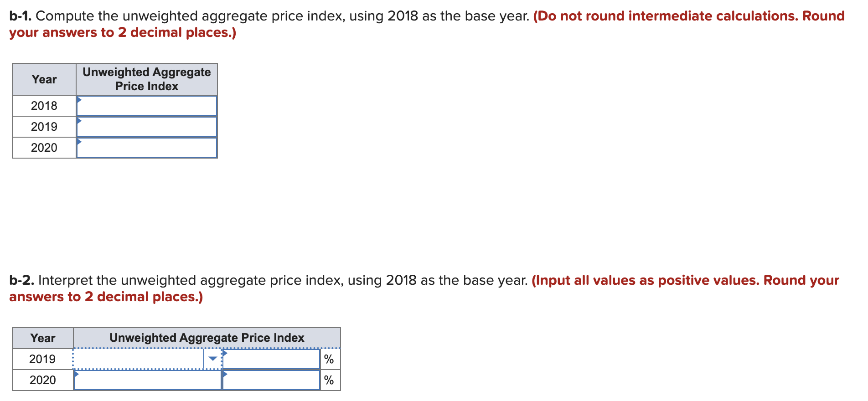Viewport: 868px width, 401px height.
Task: Open the interpretation dropdown for 2019
Action: (x=212, y=359)
